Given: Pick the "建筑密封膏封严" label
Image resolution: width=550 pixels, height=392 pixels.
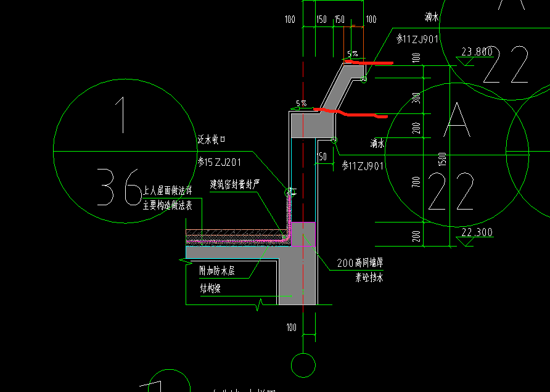Looking at the screenshot, I should click(x=235, y=184).
